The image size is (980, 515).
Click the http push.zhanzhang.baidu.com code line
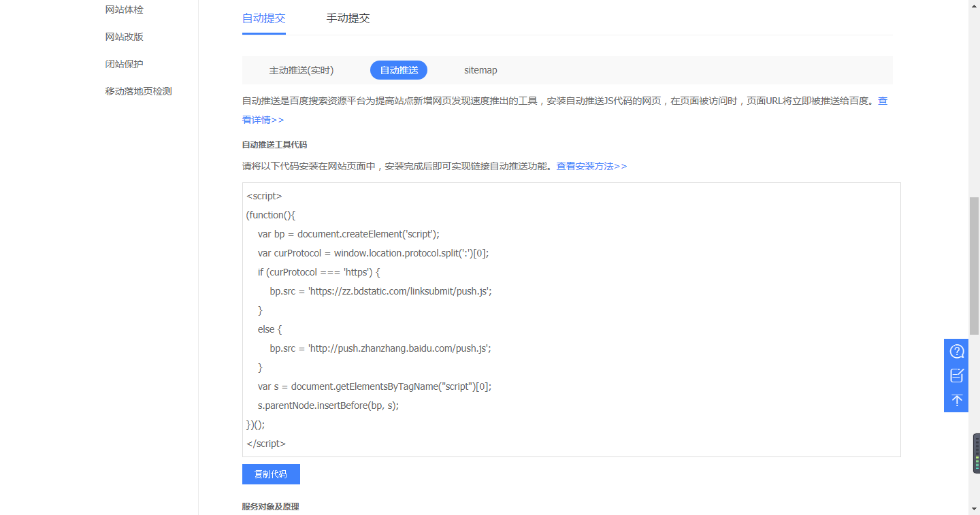tap(380, 348)
